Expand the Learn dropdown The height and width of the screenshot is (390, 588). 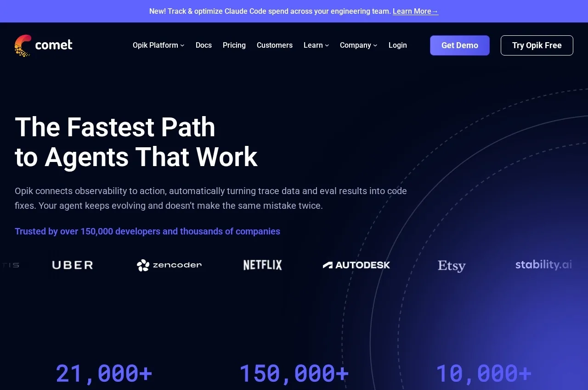coord(316,45)
